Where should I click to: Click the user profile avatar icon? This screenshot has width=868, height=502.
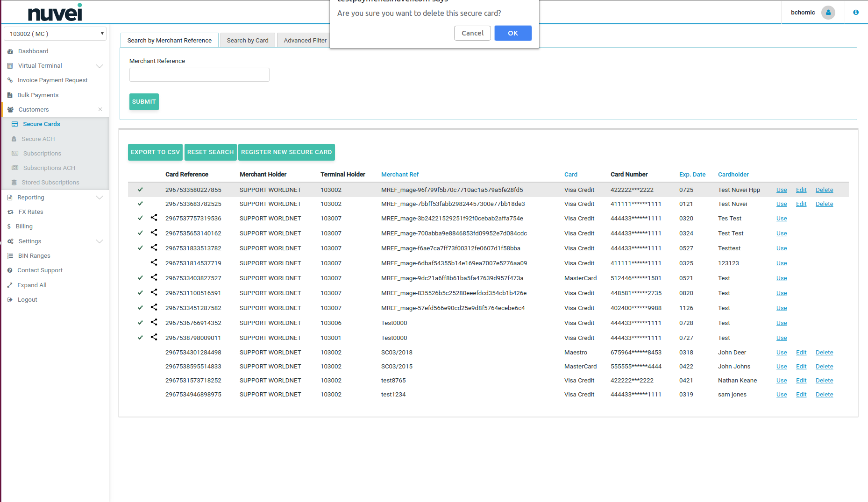pos(828,13)
